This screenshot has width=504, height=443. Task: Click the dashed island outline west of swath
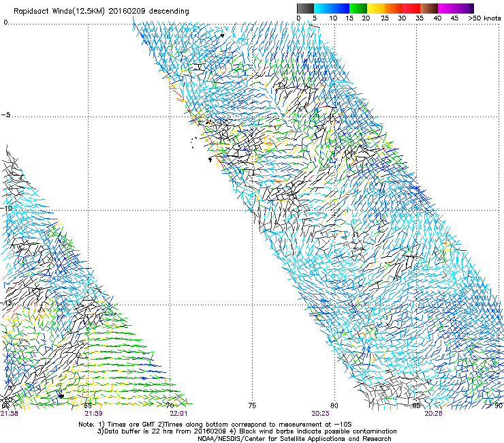coord(194,142)
